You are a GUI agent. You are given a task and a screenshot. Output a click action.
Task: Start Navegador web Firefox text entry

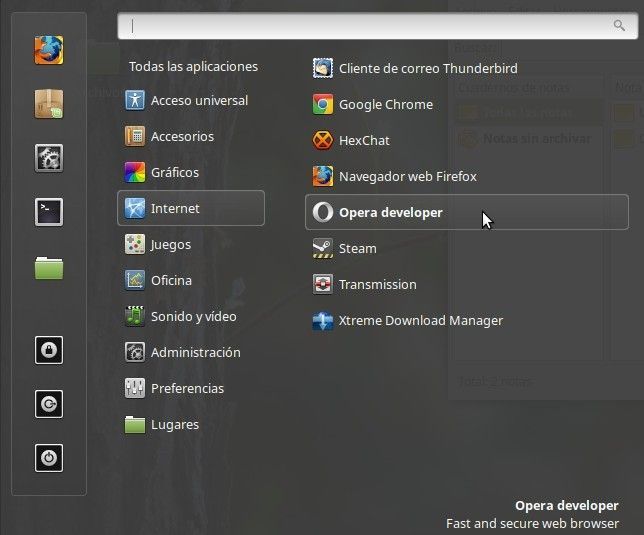407,177
